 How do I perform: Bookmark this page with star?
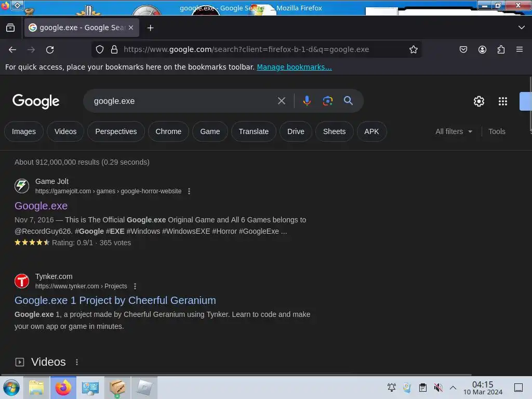pos(413,49)
